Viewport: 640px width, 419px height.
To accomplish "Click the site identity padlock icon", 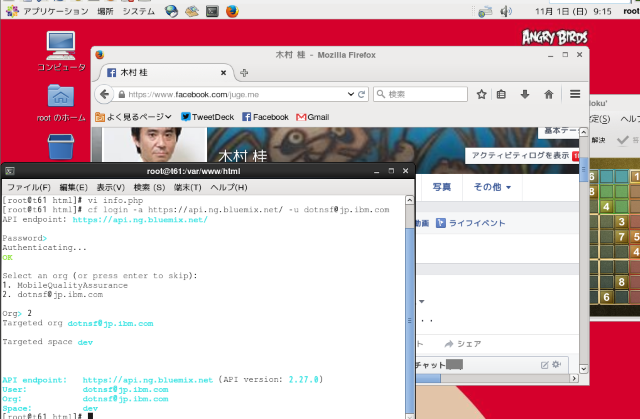I will click(121, 94).
